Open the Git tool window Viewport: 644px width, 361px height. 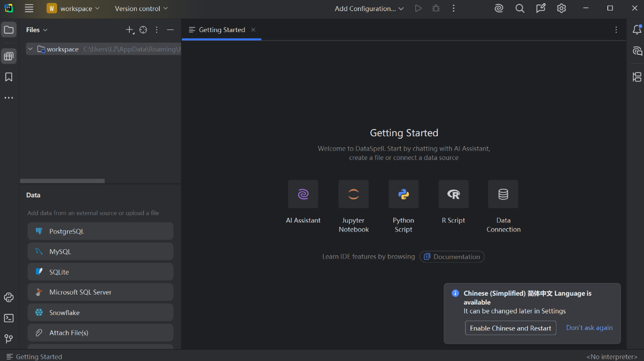(9, 338)
